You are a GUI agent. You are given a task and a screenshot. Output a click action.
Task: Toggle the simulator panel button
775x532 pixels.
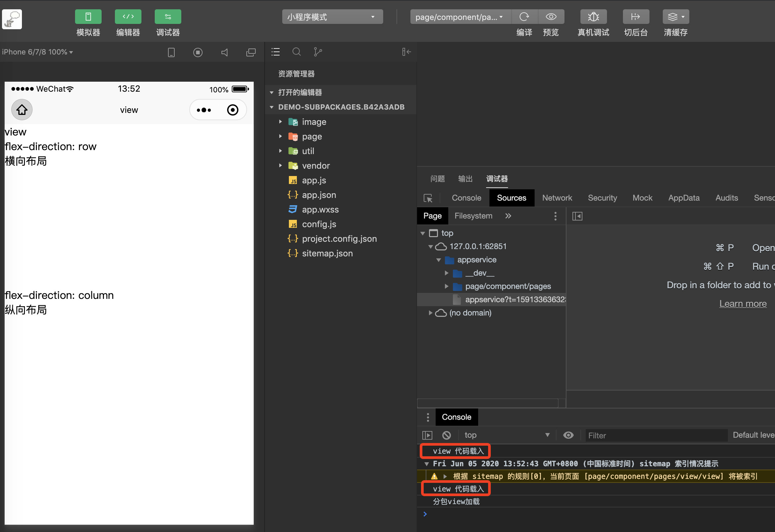(x=88, y=17)
